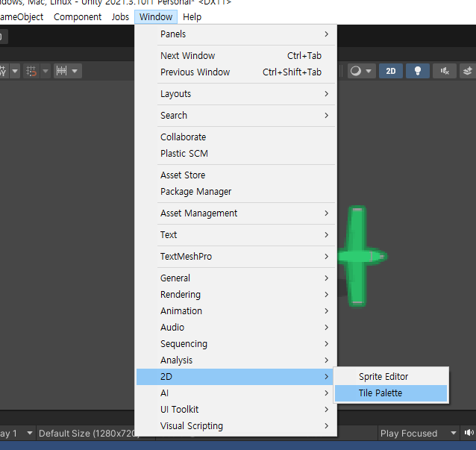Expand the Panels submenu
Image resolution: width=476 pixels, height=450 pixels.
237,34
